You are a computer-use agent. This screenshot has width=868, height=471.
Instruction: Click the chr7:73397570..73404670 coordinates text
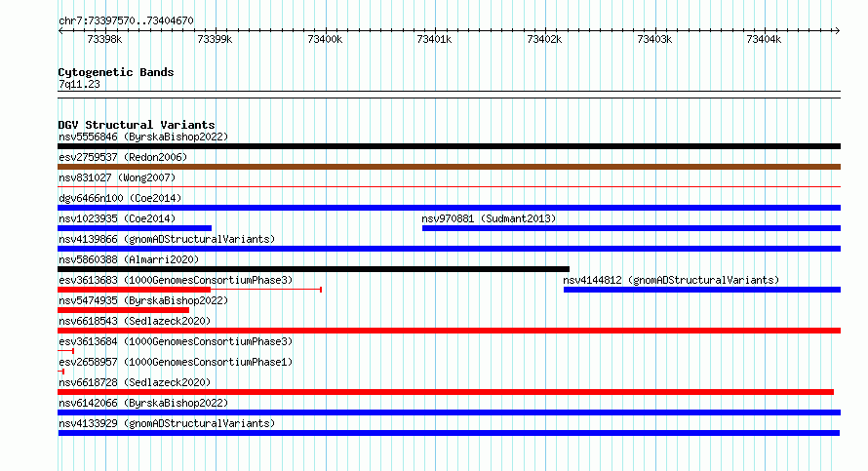pyautogui.click(x=126, y=21)
